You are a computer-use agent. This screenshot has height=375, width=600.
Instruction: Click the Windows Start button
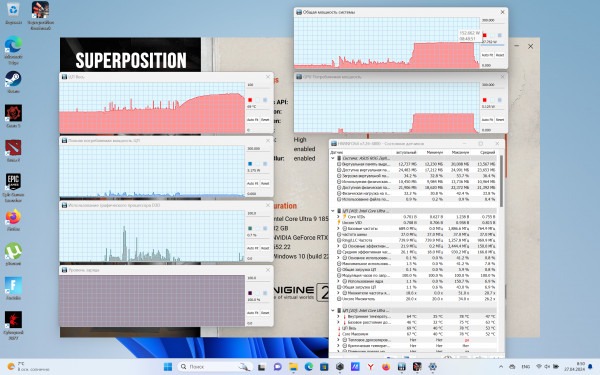tap(168, 367)
